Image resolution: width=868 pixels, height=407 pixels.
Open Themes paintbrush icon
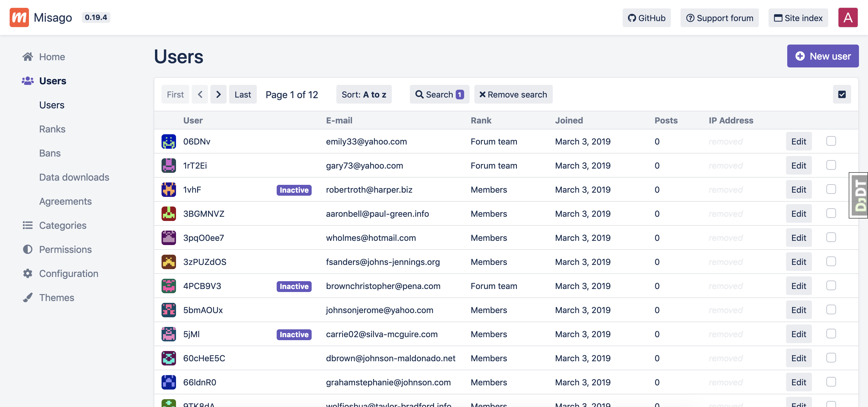tap(28, 298)
